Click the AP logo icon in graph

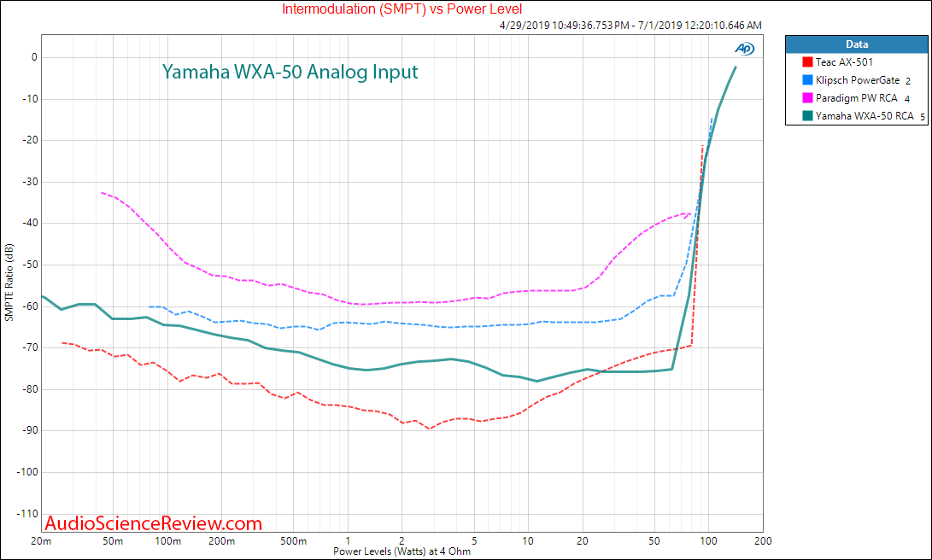tap(744, 49)
